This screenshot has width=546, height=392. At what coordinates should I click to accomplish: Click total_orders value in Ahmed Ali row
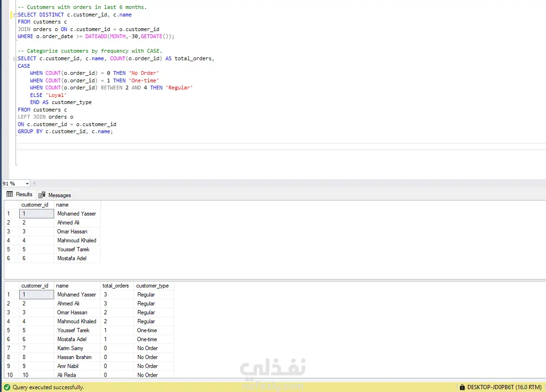(117, 304)
